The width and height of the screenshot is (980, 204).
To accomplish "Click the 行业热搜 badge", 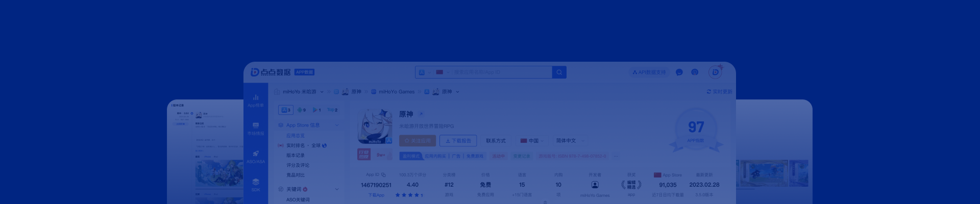I will click(x=363, y=155).
